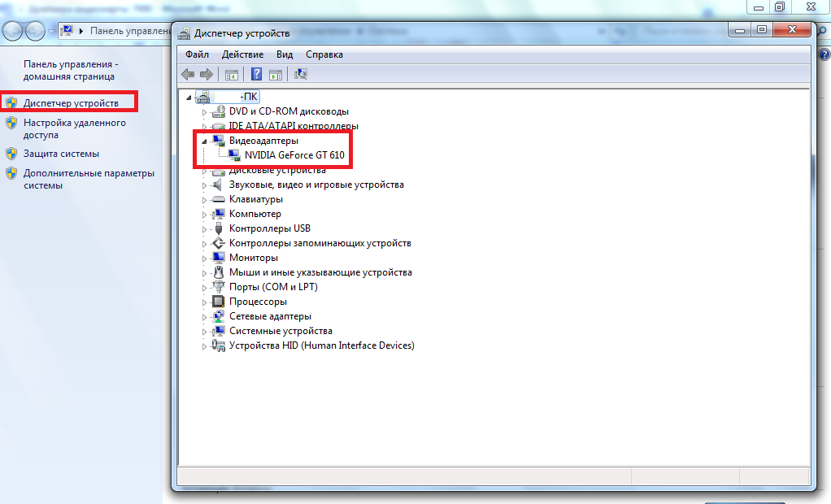Click the disc drive icon beside DVD и CD-ROM
This screenshot has height=504, width=831.
[219, 111]
